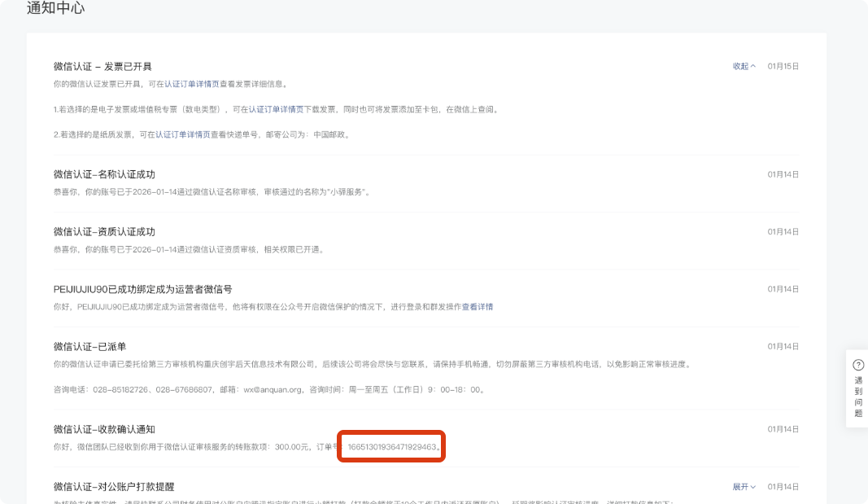Select PEIJIUJIU90已成功绑定成为运营者微信号 title

(x=143, y=289)
